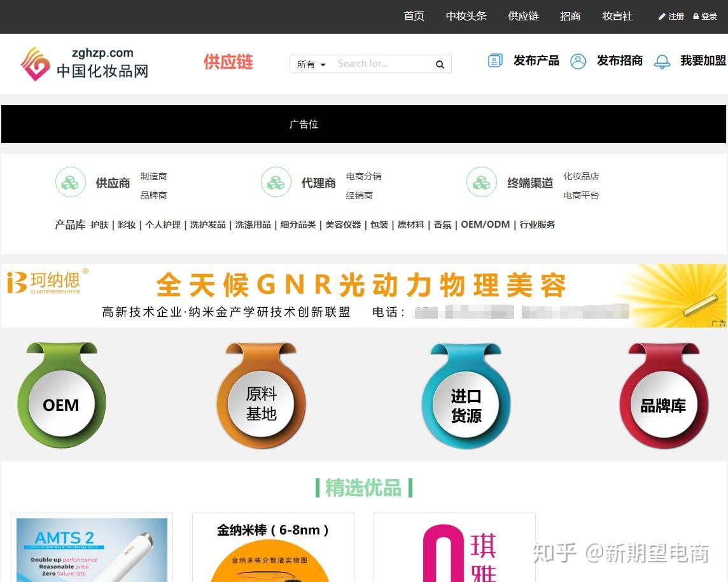This screenshot has height=582, width=728.
Task: Open 供应链 in top navigation
Action: click(523, 17)
